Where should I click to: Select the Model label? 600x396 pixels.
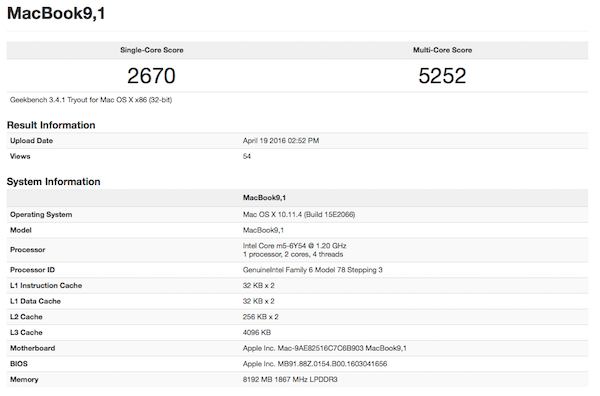[x=21, y=230]
